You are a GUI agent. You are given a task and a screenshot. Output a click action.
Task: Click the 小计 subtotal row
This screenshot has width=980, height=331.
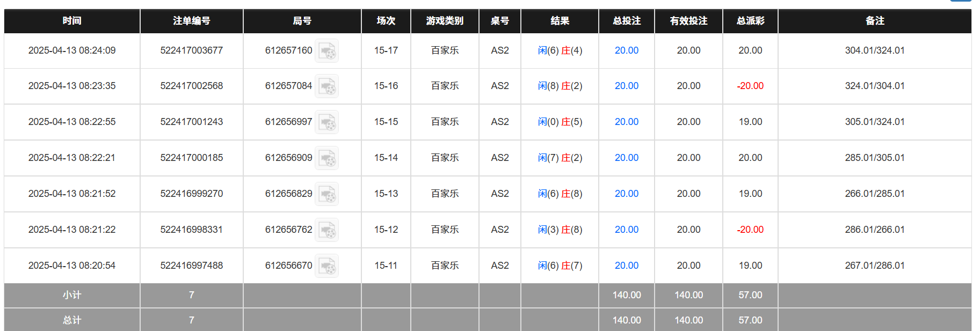tap(71, 295)
